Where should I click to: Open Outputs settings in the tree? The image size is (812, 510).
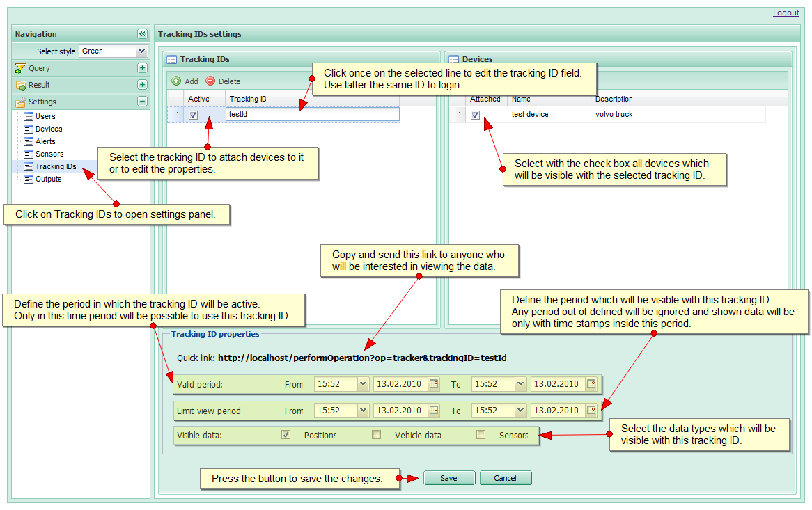pyautogui.click(x=48, y=180)
